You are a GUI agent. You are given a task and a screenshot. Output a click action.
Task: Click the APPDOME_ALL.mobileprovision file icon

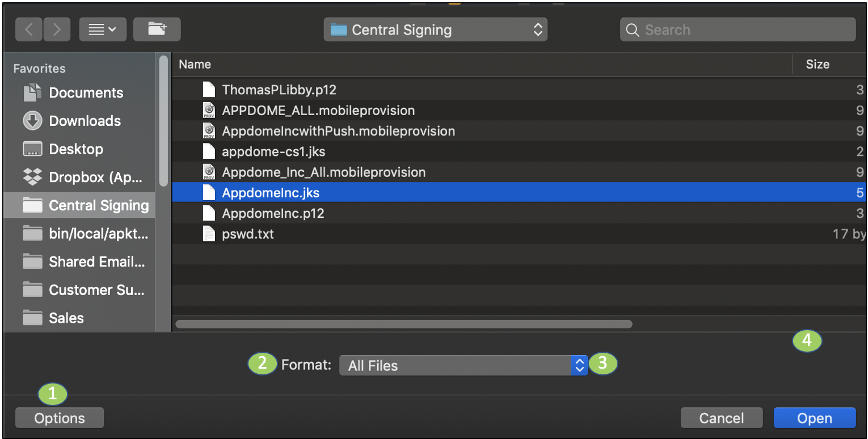[x=209, y=110]
